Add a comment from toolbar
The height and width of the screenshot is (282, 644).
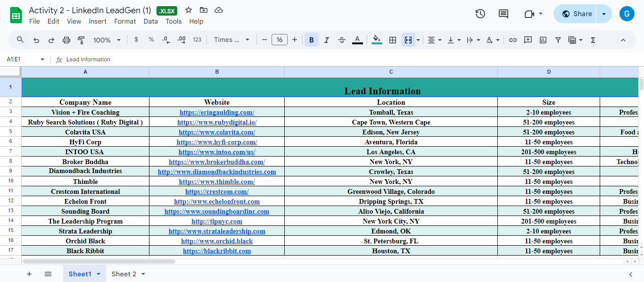tap(528, 40)
